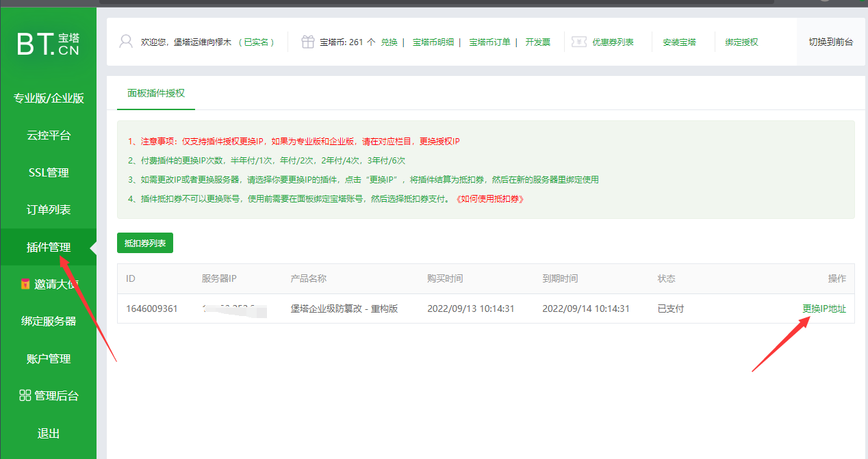
Task: Open 宝塔币订单 link
Action: click(489, 42)
